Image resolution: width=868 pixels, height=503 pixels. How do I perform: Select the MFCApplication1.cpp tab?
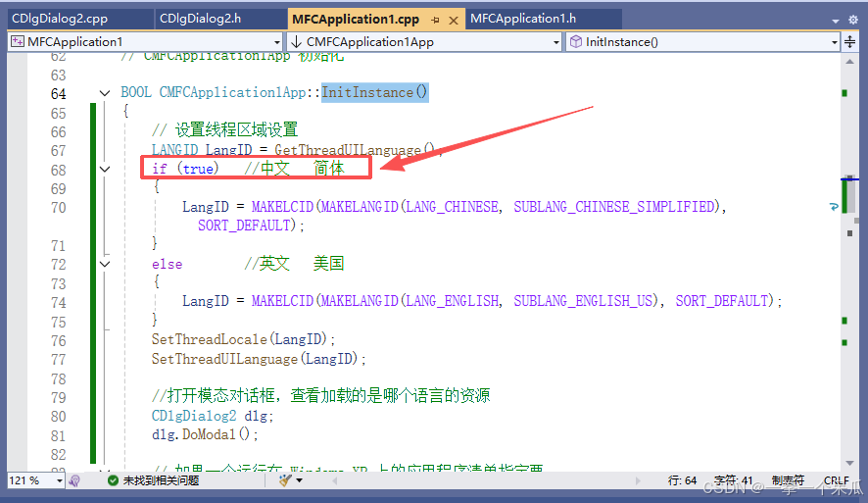click(x=356, y=20)
